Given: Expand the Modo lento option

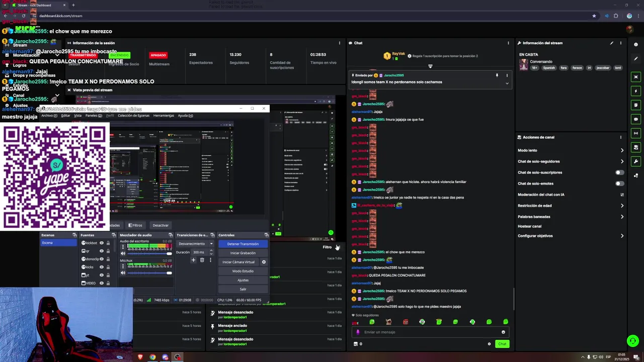Looking at the screenshot, I should click(x=622, y=150).
